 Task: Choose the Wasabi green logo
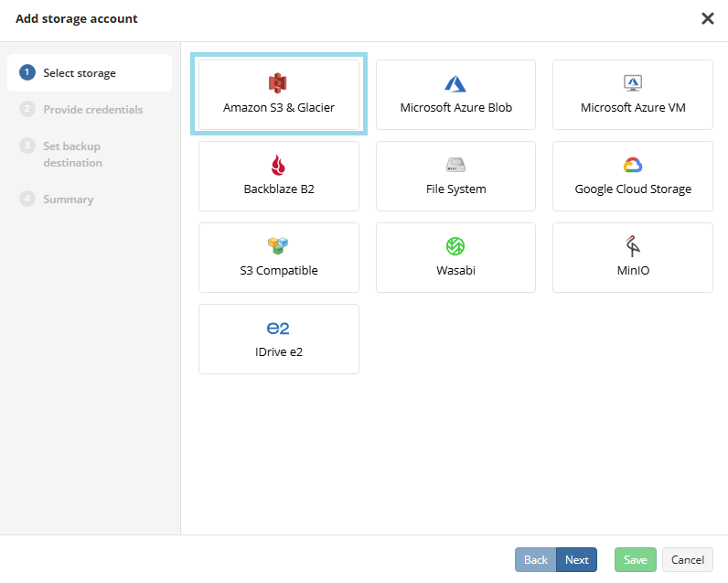(x=455, y=246)
